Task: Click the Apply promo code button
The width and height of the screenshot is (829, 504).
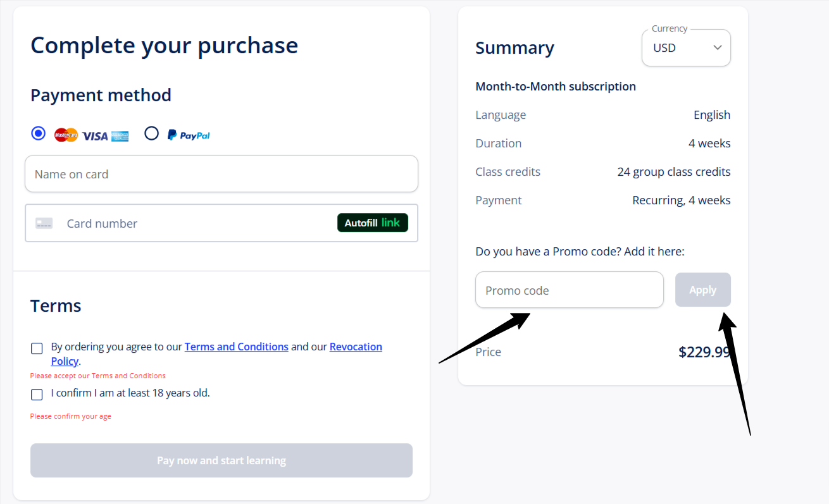Action: click(x=703, y=290)
